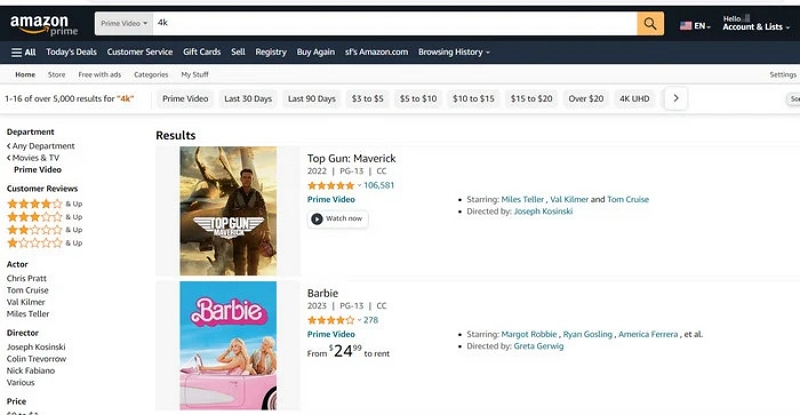Expand the Browsing History dropdown
Screen dimensions: 800x415
[x=454, y=52]
